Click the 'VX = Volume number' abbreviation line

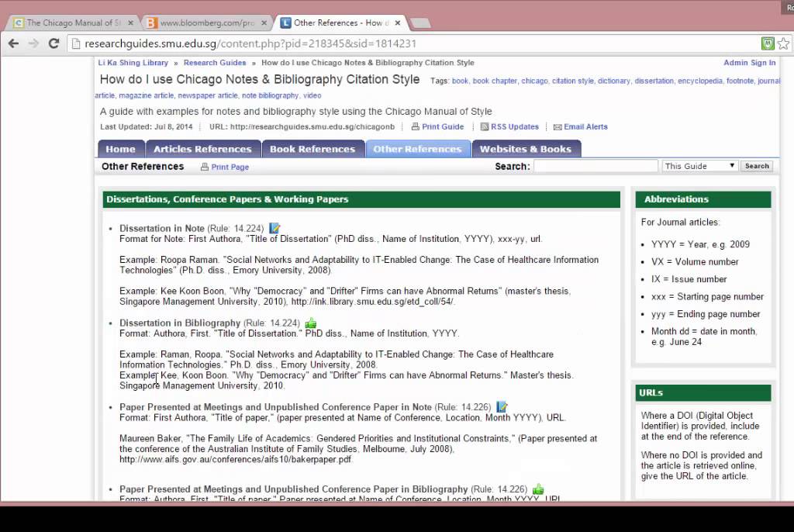click(695, 262)
